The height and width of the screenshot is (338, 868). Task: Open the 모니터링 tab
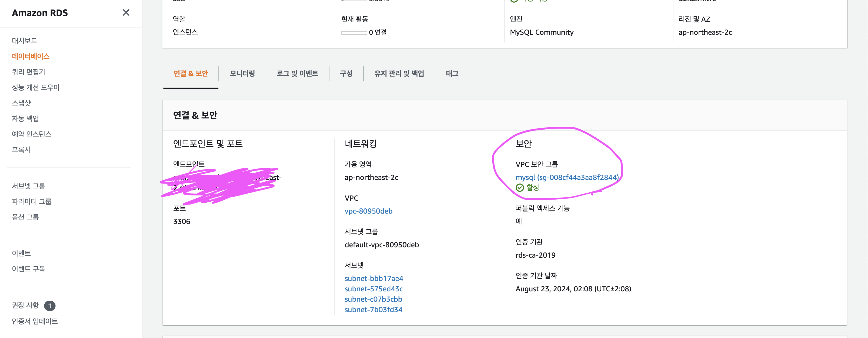[x=242, y=73]
